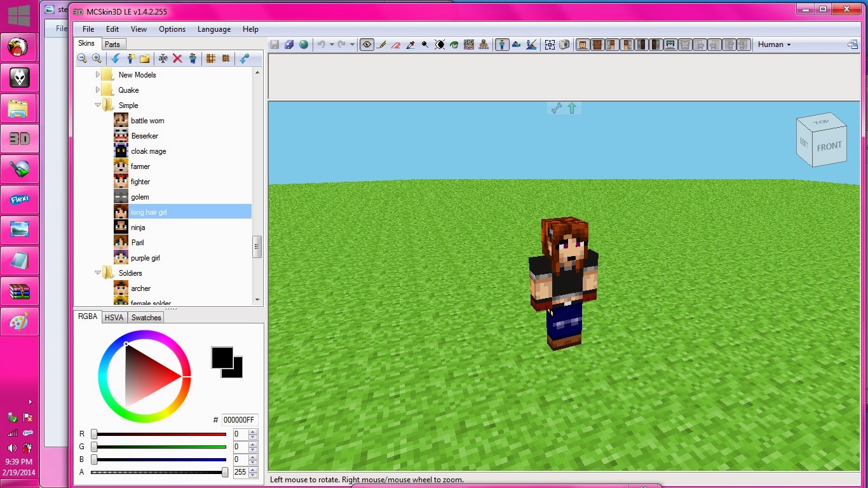Toggle texture grid overlay

[226, 58]
